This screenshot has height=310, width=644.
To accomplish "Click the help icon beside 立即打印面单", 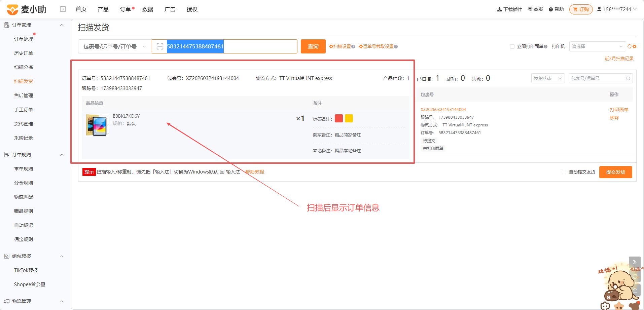I will point(545,47).
